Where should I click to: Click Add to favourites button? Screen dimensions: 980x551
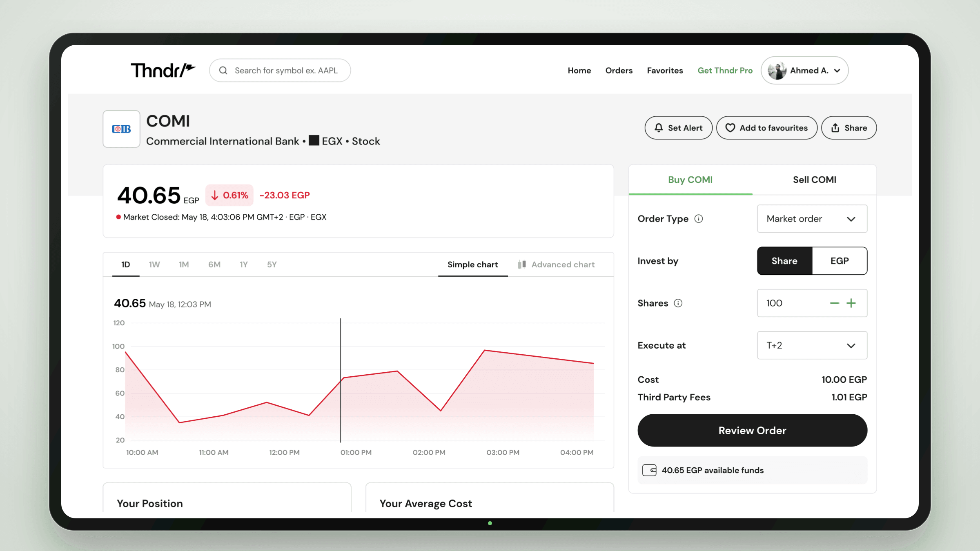[766, 128]
